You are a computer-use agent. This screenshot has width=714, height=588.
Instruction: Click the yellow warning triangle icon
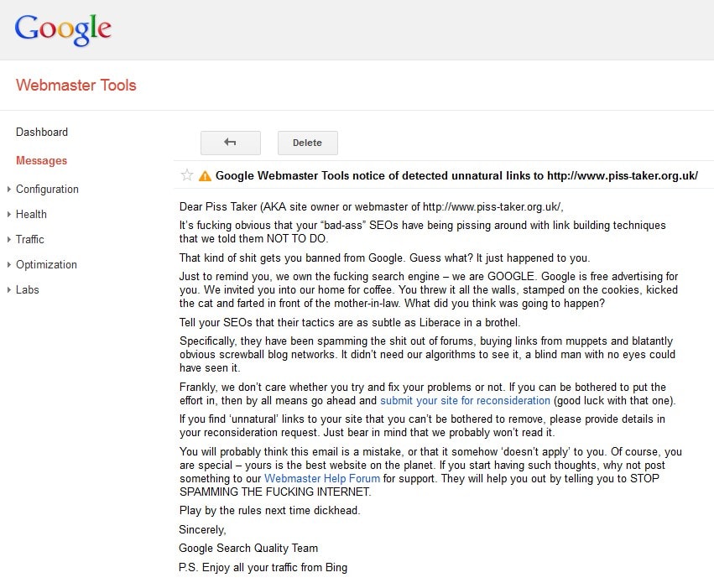[205, 176]
